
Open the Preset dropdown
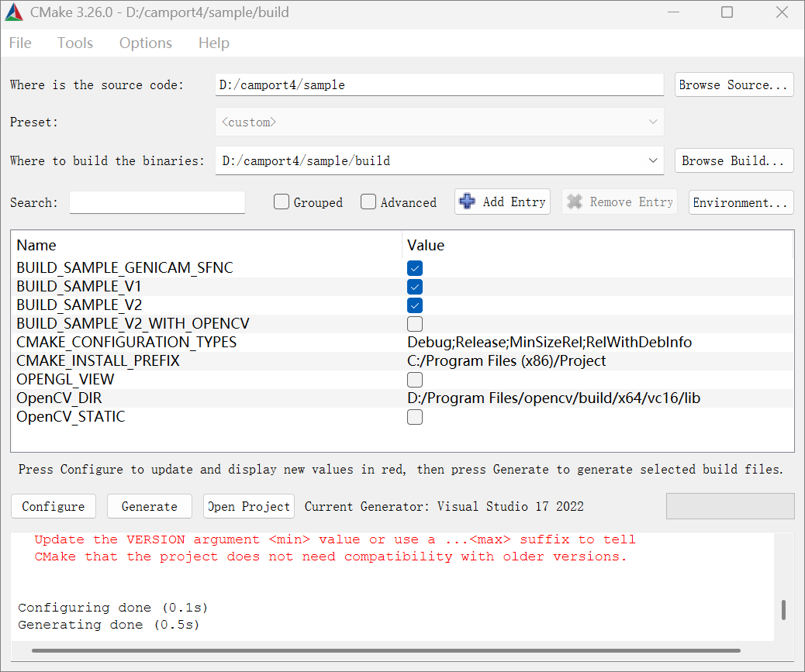tap(440, 122)
